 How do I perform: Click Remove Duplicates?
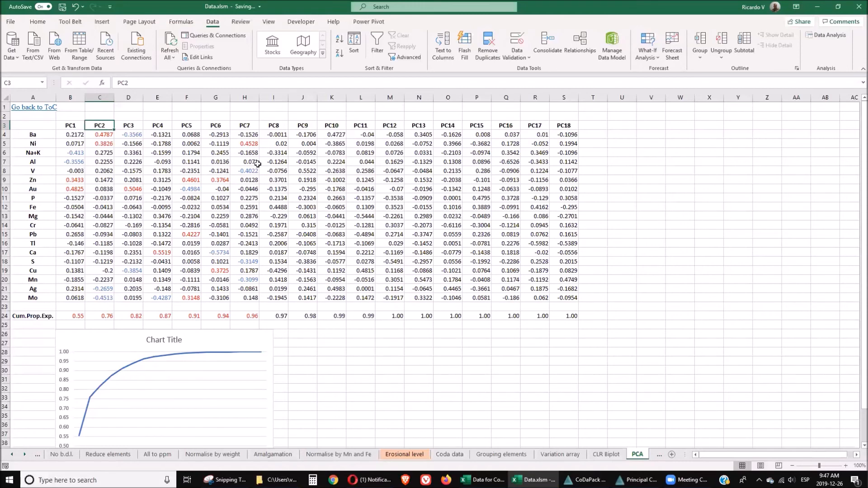487,46
